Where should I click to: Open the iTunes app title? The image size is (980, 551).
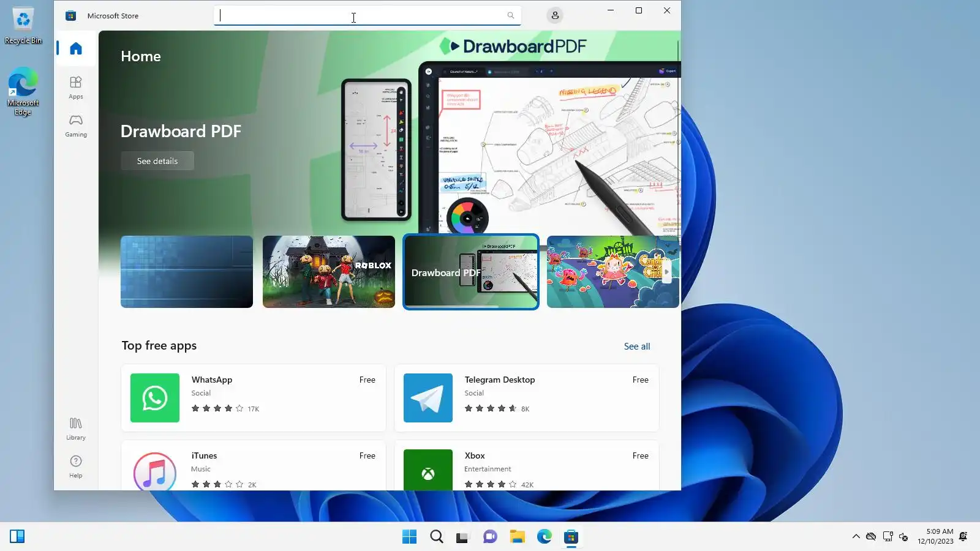(204, 455)
